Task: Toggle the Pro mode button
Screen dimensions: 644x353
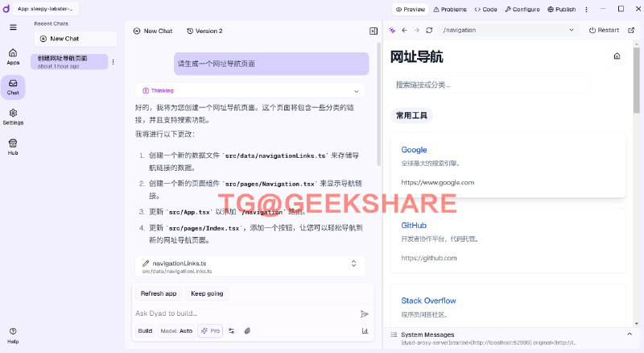Action: (210, 330)
